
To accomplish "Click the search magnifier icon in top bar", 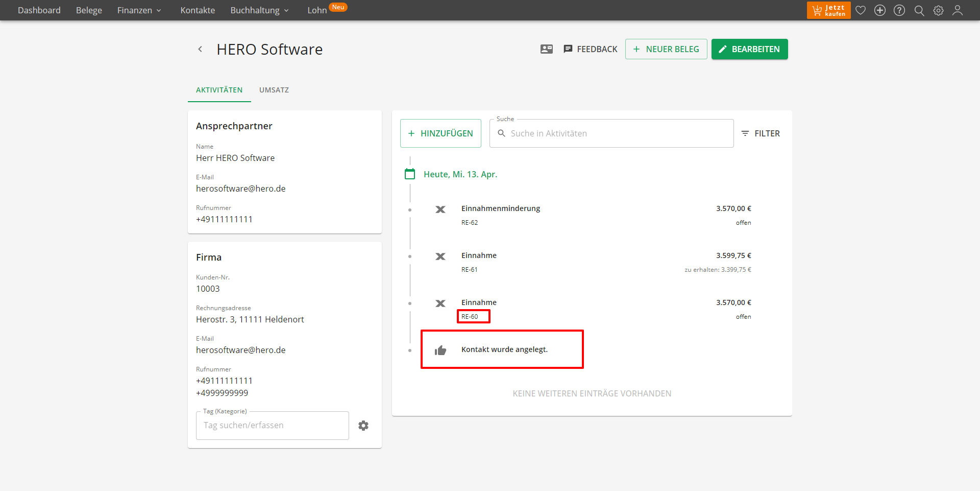I will (919, 10).
